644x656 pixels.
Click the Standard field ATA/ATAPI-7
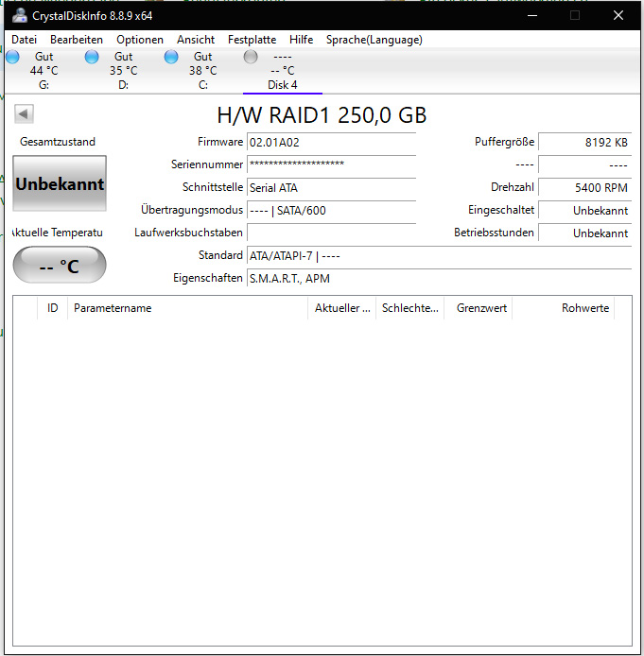coord(440,255)
